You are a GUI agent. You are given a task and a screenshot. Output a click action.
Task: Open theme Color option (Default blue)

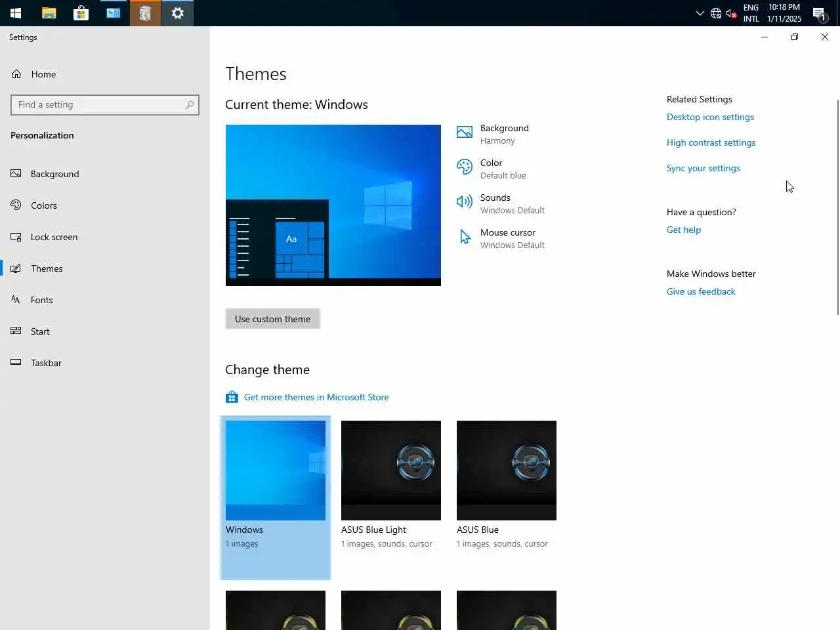[x=502, y=169]
